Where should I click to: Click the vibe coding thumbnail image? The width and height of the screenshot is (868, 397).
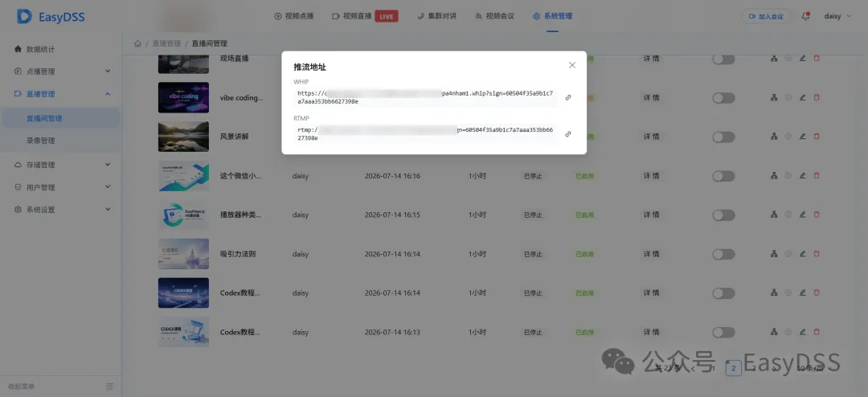(183, 97)
